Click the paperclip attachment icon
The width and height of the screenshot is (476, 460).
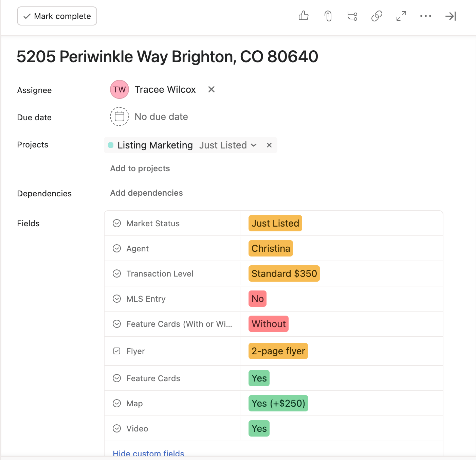coord(328,16)
